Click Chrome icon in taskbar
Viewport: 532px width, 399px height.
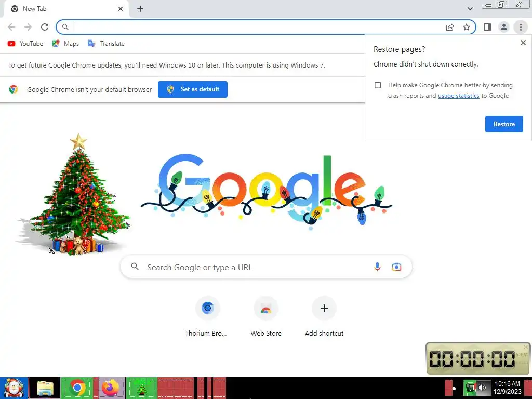click(x=77, y=388)
